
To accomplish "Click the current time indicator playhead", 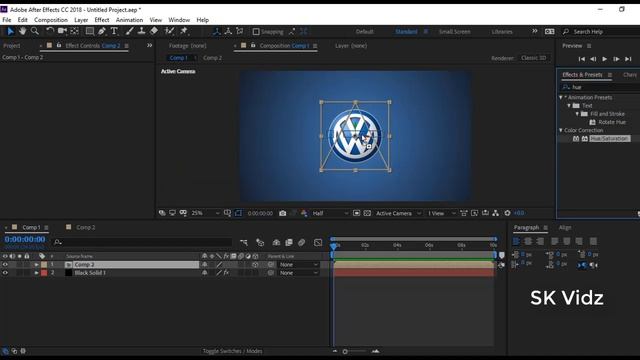I will click(x=334, y=246).
